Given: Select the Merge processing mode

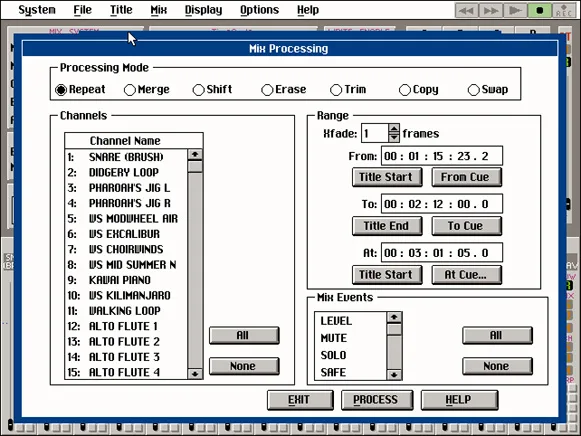Looking at the screenshot, I should coord(147,90).
